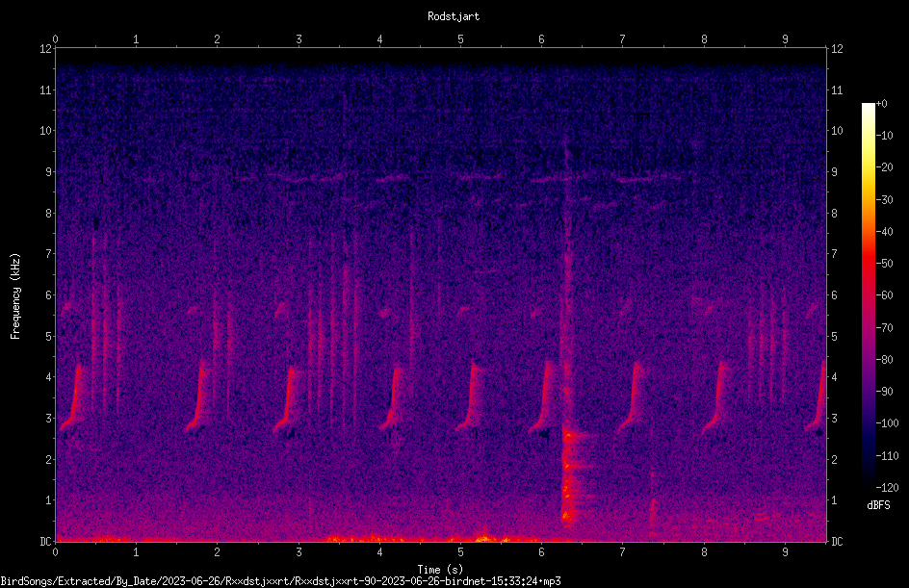Screen dimensions: 909x588
Task: Click the "10" tick on the right frequency axis
Action: tap(837, 131)
